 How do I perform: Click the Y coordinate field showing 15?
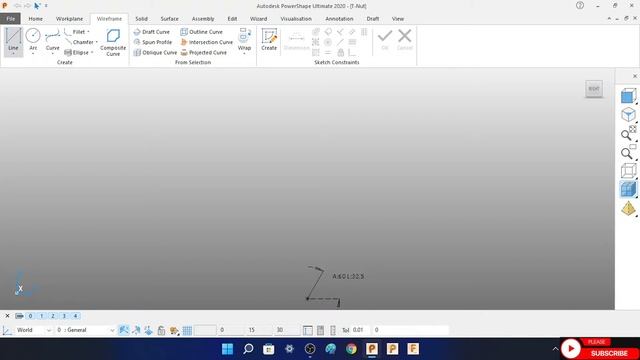pyautogui.click(x=259, y=330)
